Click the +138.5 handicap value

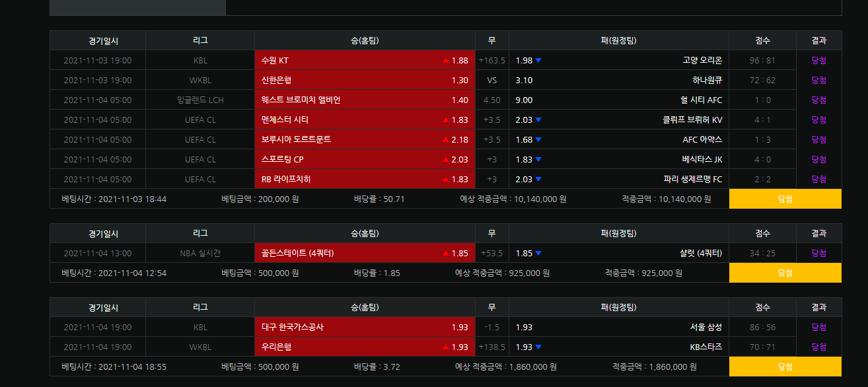coord(491,347)
